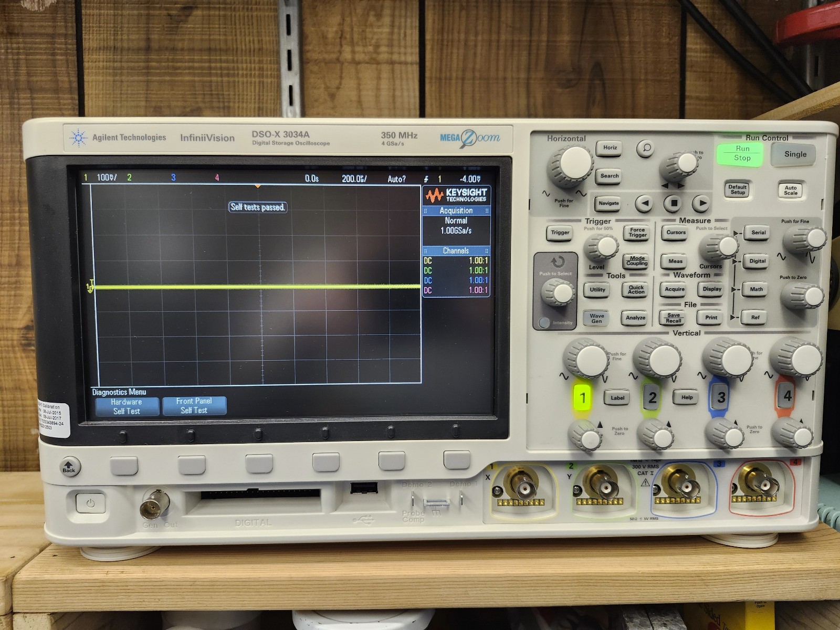This screenshot has height=630, width=840.
Task: Click the channel 1 vertical scale knob
Action: click(587, 359)
